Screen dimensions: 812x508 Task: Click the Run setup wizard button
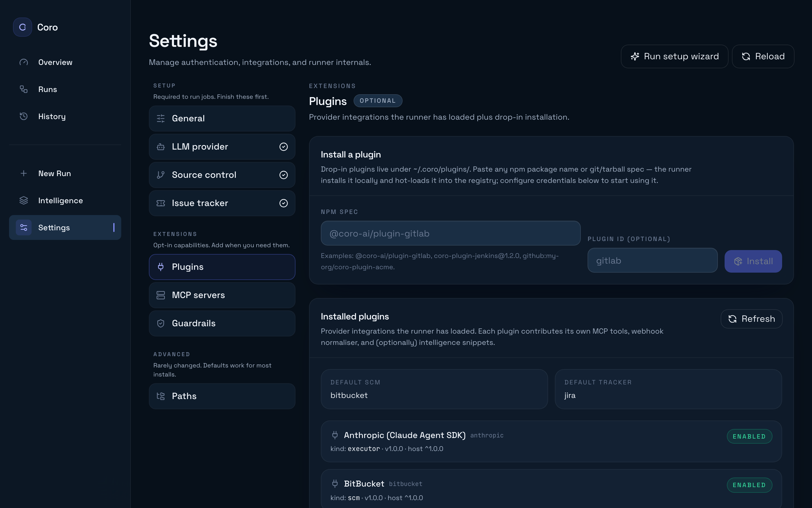click(674, 56)
